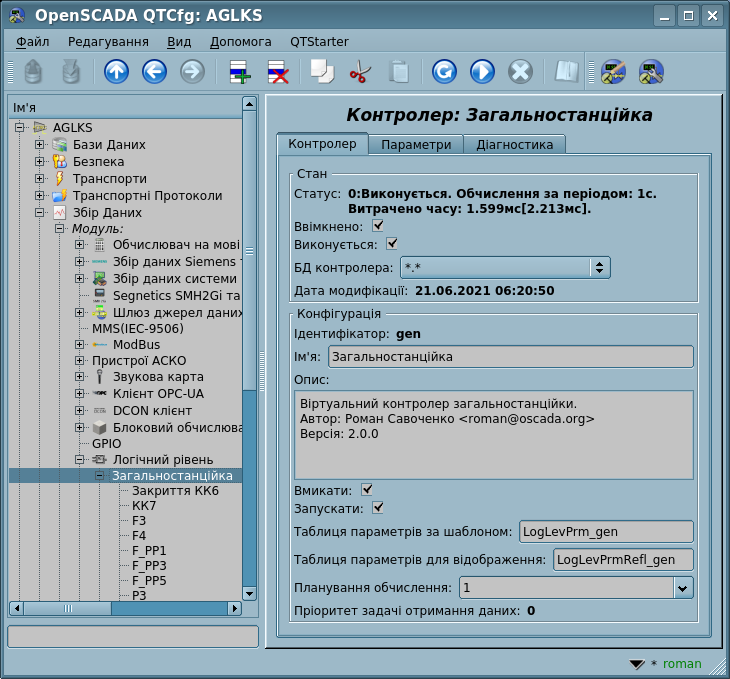Start periodic update with the play icon

[x=482, y=72]
